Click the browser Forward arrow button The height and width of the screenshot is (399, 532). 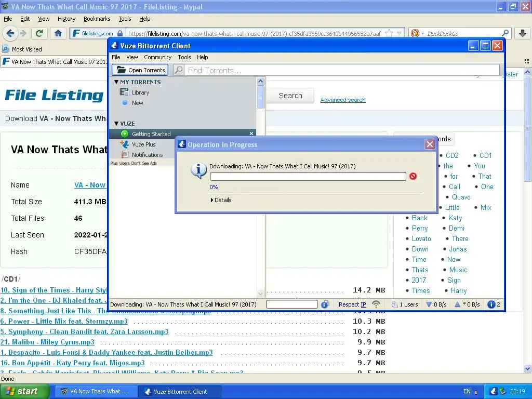[x=23, y=33]
